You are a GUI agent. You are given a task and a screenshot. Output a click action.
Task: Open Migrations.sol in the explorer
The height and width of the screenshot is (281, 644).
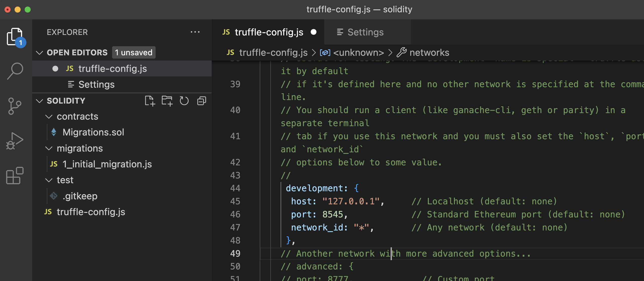click(93, 132)
